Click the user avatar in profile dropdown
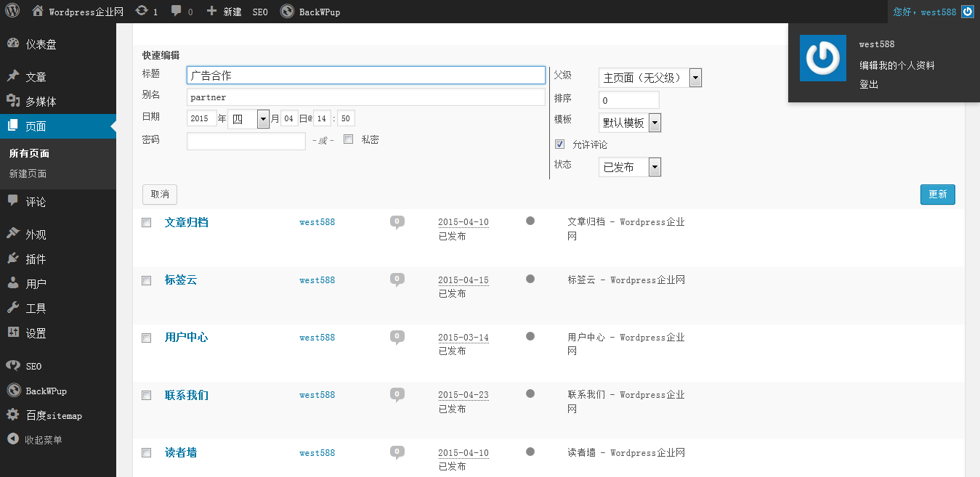This screenshot has width=980, height=477. point(823,58)
